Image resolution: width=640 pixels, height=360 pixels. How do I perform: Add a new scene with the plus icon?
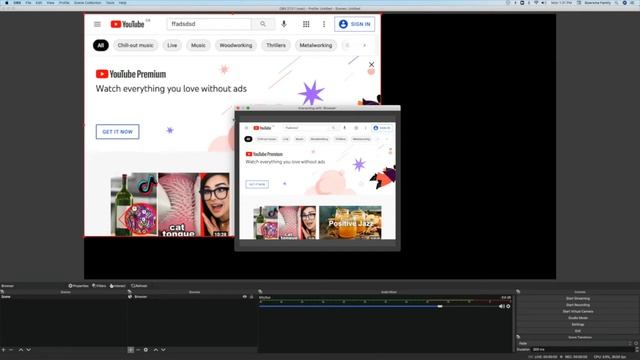coord(4,350)
